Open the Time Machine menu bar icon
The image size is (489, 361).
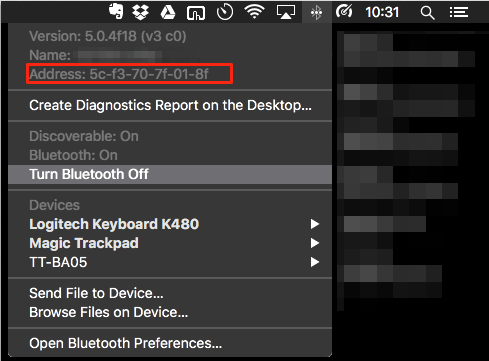pos(225,12)
